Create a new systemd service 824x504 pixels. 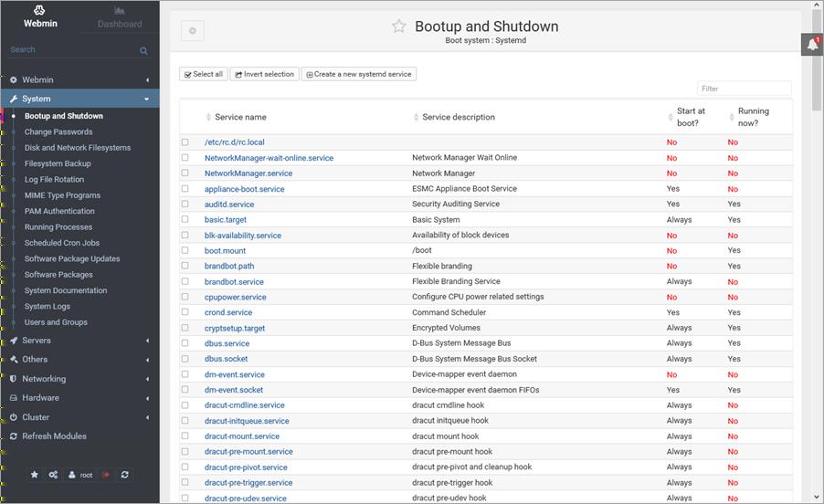coord(359,74)
